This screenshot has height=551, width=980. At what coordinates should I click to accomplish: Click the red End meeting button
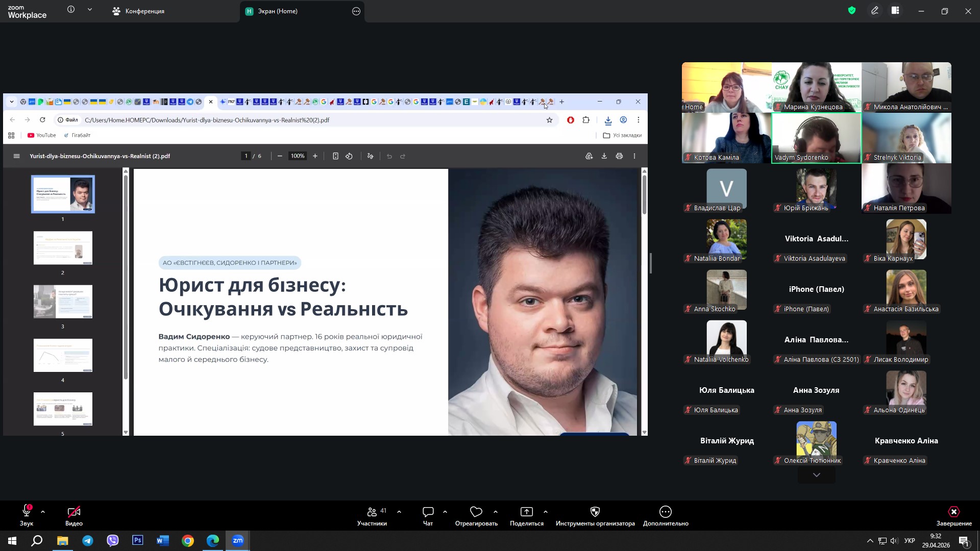953,512
